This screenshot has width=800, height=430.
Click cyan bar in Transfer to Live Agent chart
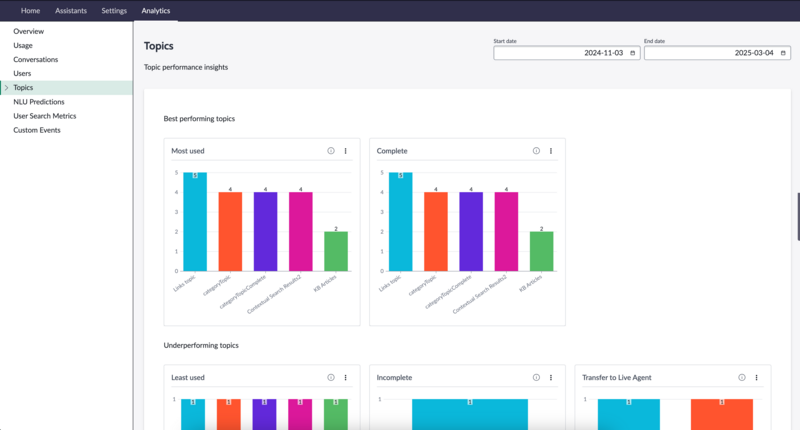(x=629, y=414)
